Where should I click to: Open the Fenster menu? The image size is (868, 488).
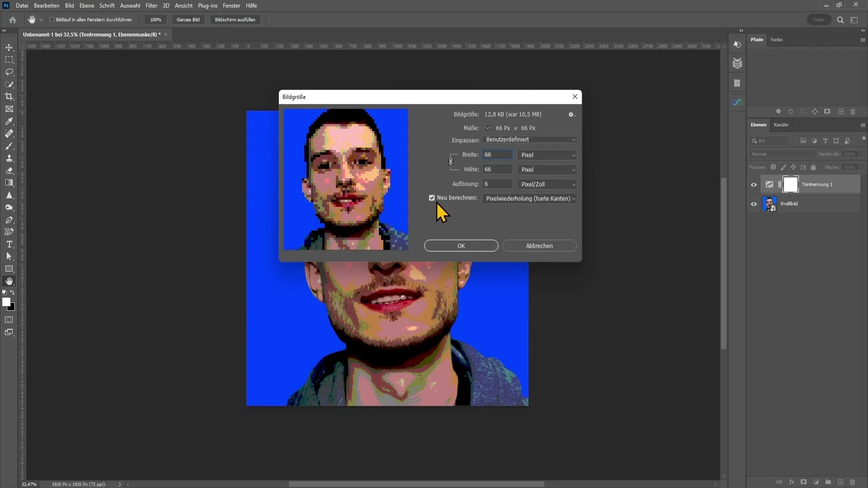pos(231,5)
